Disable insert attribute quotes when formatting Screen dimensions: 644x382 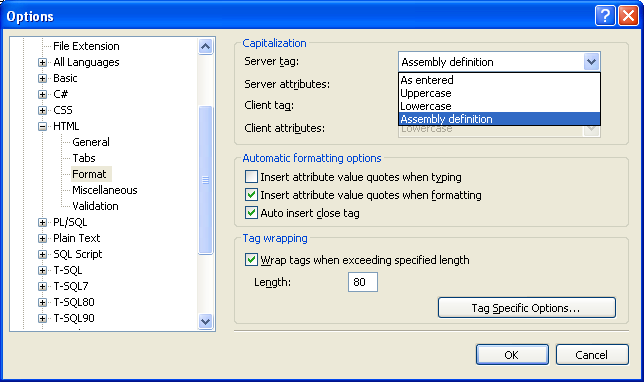pyautogui.click(x=251, y=195)
